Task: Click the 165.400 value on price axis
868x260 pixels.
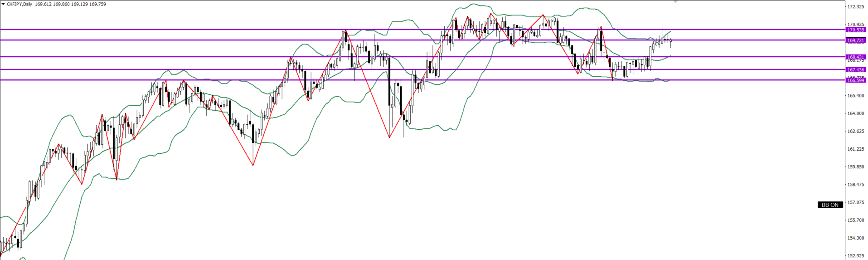Action: pos(856,96)
